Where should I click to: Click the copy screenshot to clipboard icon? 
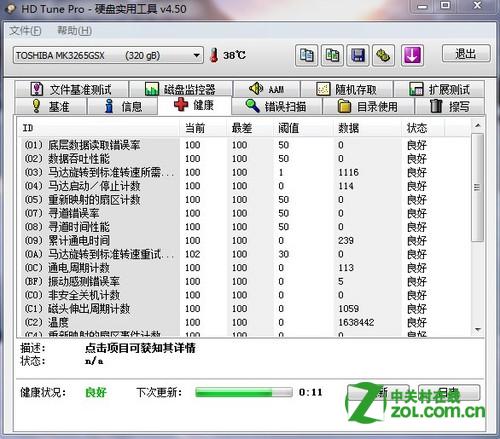(x=332, y=55)
